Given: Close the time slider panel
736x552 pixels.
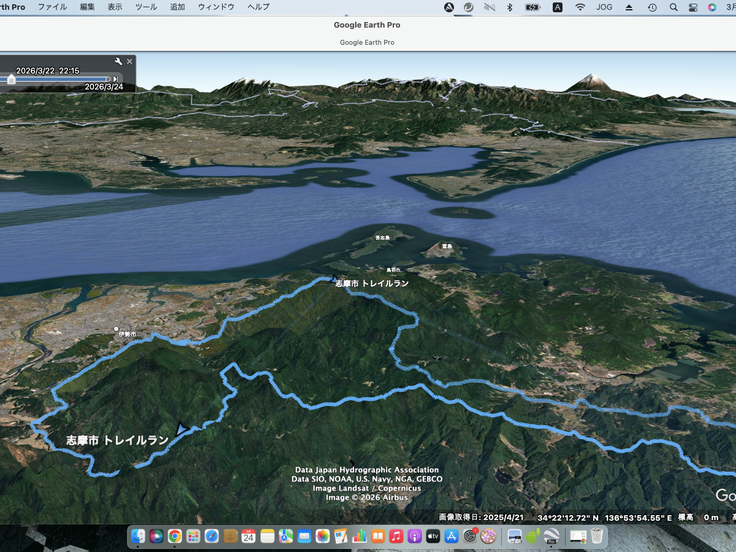Looking at the screenshot, I should (129, 61).
